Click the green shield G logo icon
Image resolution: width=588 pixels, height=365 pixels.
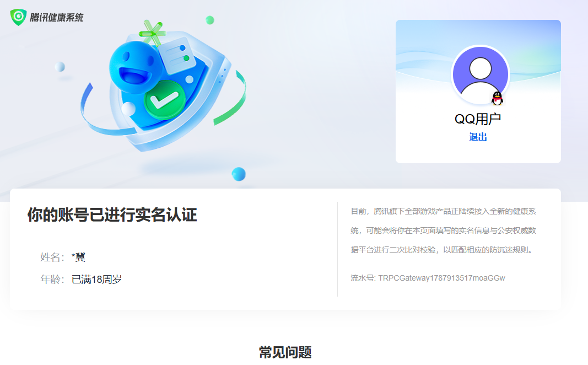point(18,17)
